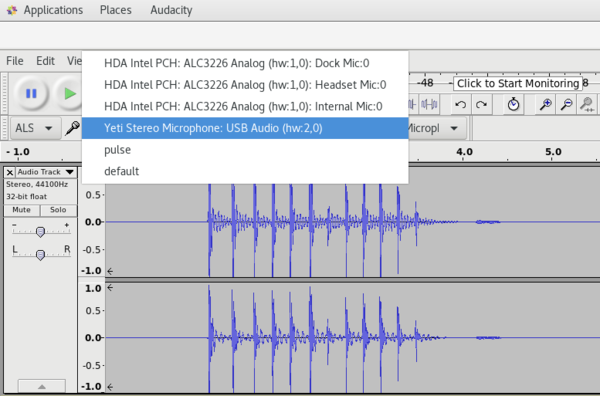The image size is (600, 396).
Task: Solo the Audio Track
Action: click(58, 210)
